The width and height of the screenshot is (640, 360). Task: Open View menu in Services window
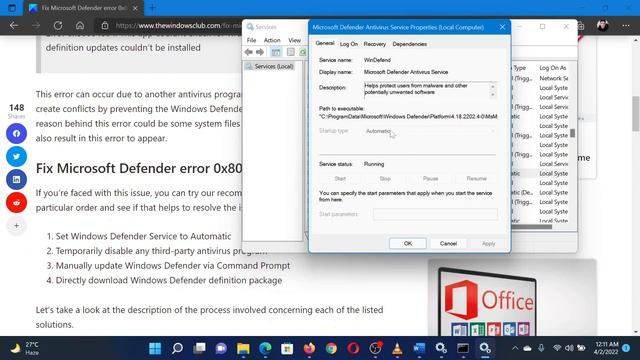pyautogui.click(x=294, y=40)
